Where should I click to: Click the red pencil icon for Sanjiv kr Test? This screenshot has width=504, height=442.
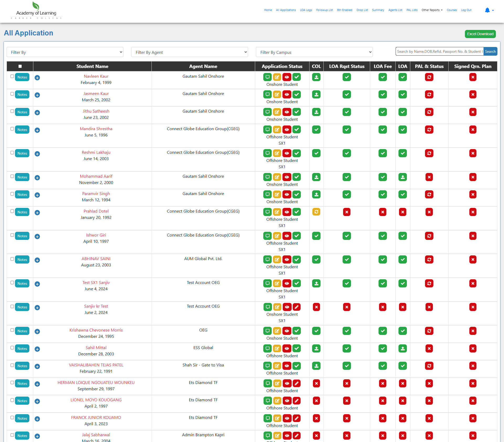coord(297,307)
